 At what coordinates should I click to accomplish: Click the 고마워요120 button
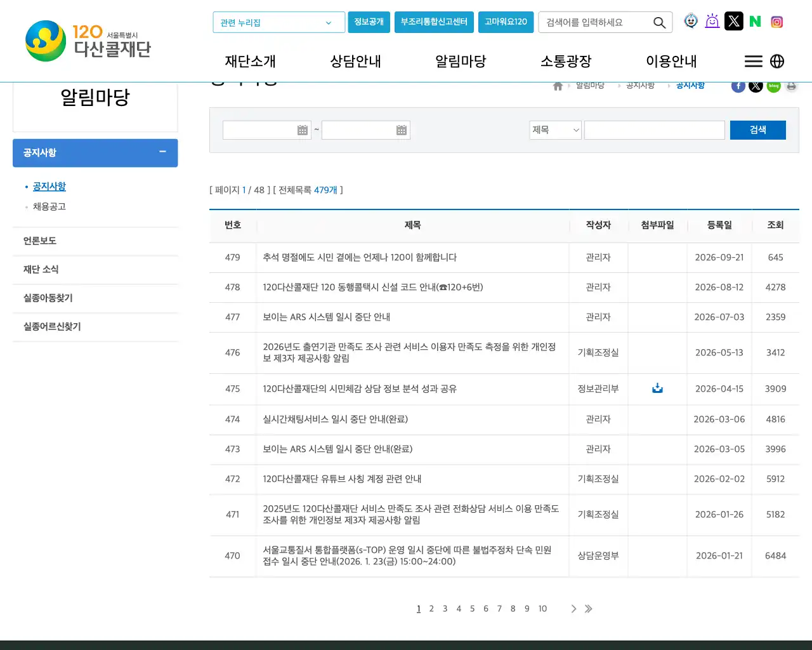point(506,22)
